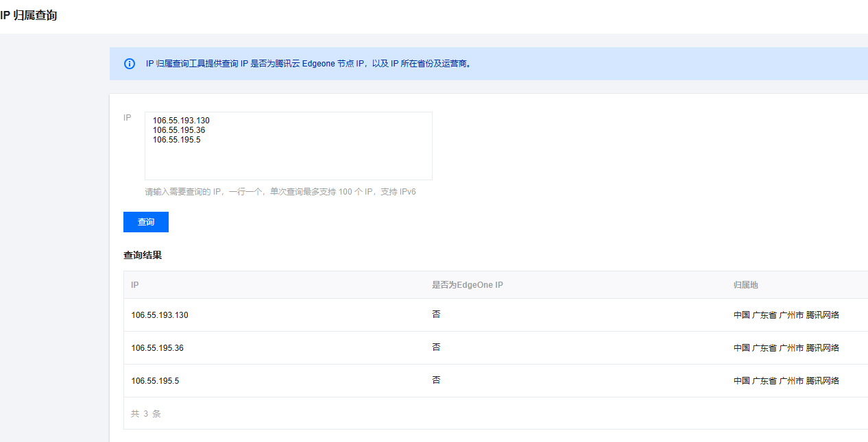Click the IP label beside the textarea
The width and height of the screenshot is (868, 442).
point(128,118)
